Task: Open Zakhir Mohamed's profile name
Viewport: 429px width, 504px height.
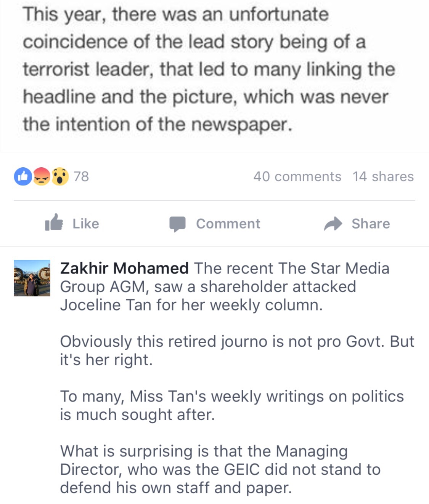Action: [124, 268]
